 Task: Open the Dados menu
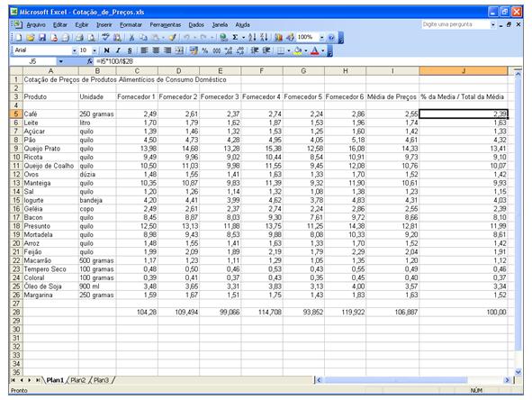[196, 25]
